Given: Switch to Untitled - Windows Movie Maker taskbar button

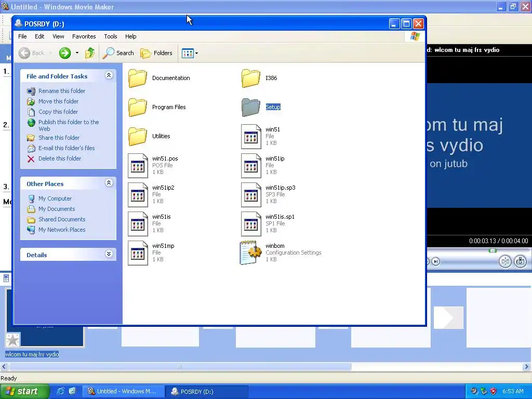Looking at the screenshot, I should [124, 391].
